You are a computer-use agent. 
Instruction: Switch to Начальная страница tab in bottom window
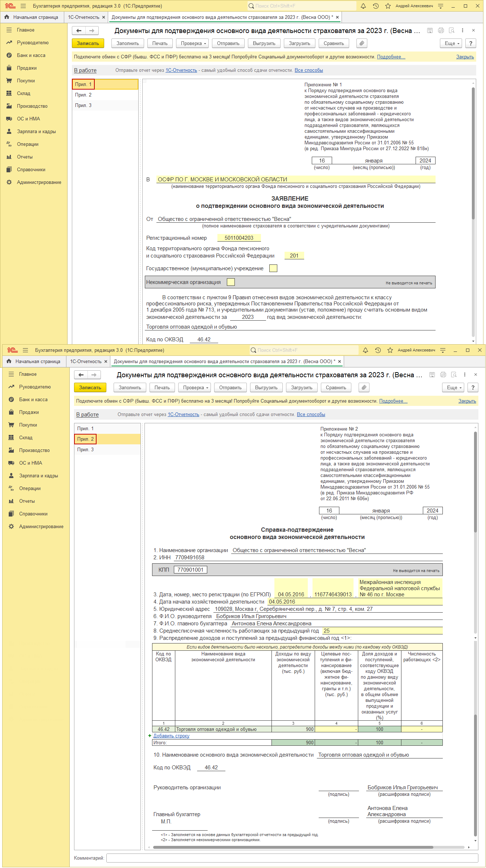click(38, 361)
